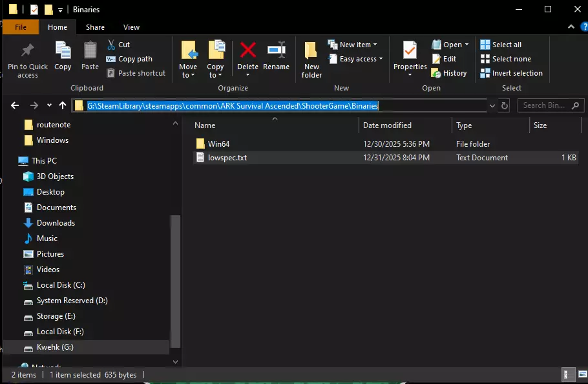Sort files by Date modified column
588x384 pixels.
[387, 125]
